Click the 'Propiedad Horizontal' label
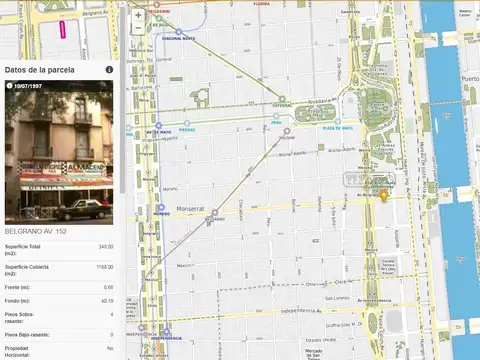 (17, 352)
